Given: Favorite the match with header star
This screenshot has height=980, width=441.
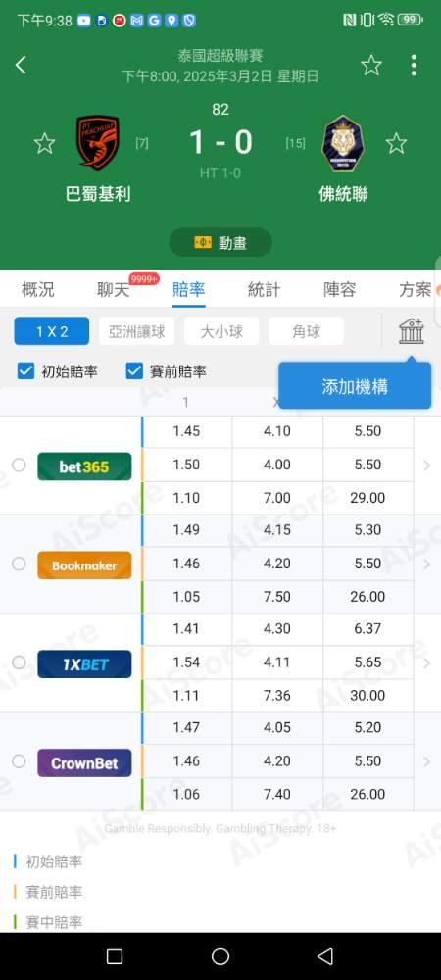Looking at the screenshot, I should coord(371,65).
